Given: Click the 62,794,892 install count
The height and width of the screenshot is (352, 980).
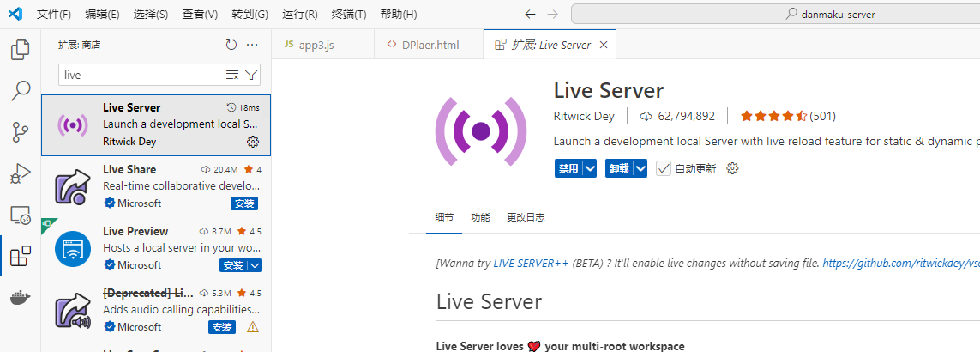Looking at the screenshot, I should click(x=678, y=116).
